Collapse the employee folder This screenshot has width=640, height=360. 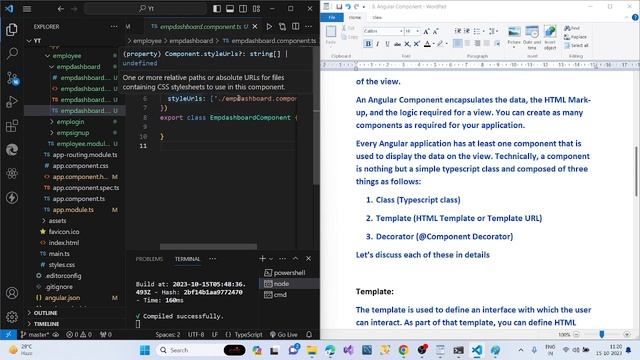coord(67,56)
